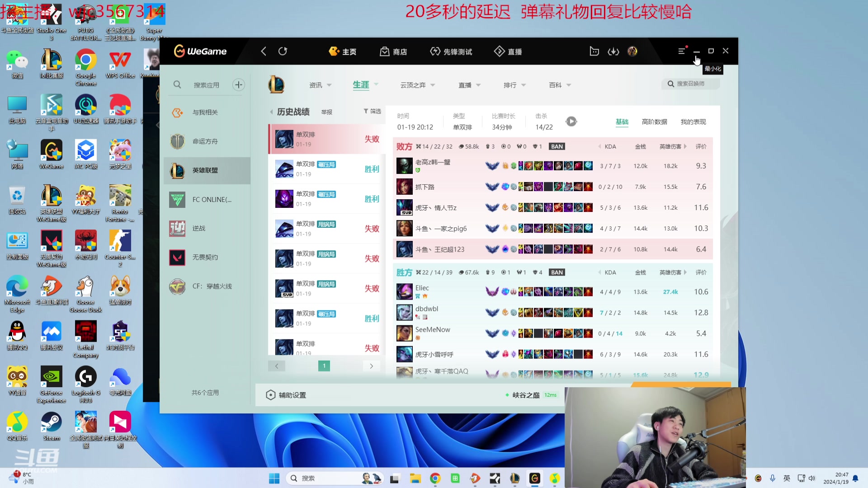This screenshot has width=868, height=488.
Task: Click the 败方 BAN button
Action: (557, 146)
